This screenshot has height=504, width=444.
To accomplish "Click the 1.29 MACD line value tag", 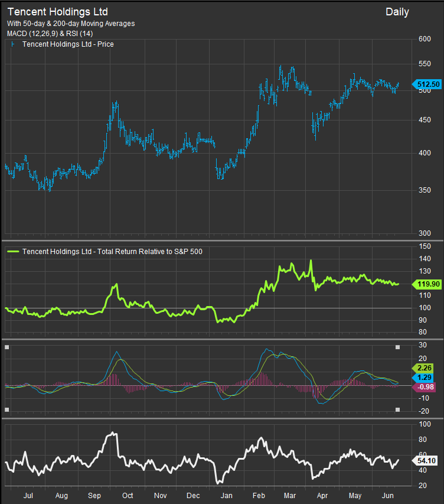I will pyautogui.click(x=423, y=378).
